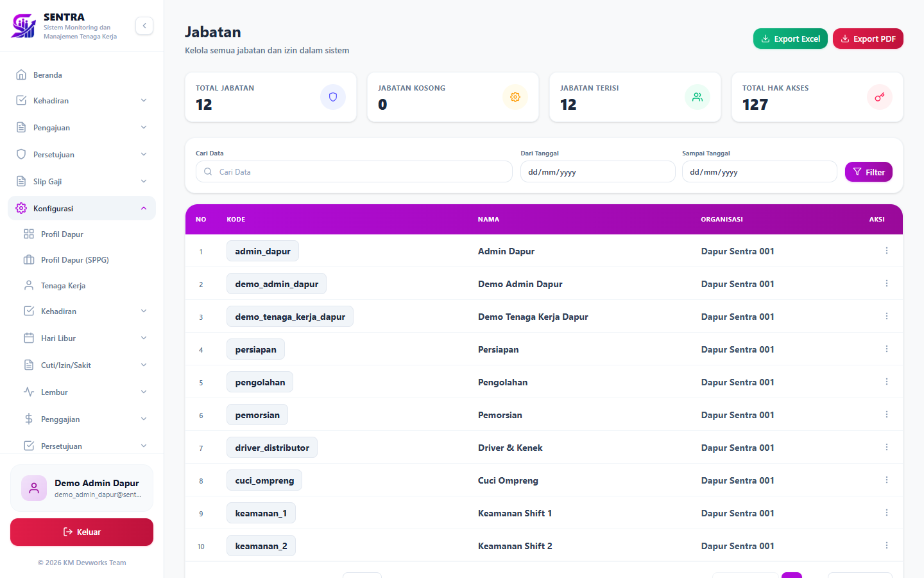Open the Beranda menu item
This screenshot has height=578, width=924.
coord(81,74)
